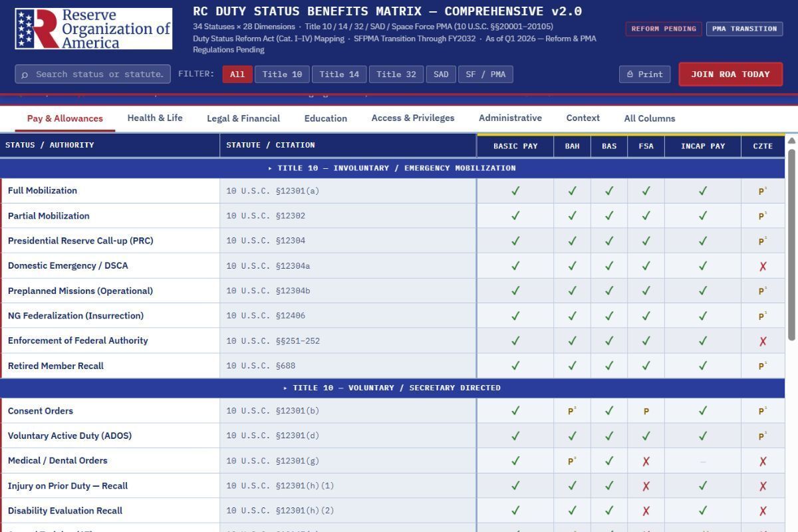Click the Incap Pay column header

pos(703,146)
